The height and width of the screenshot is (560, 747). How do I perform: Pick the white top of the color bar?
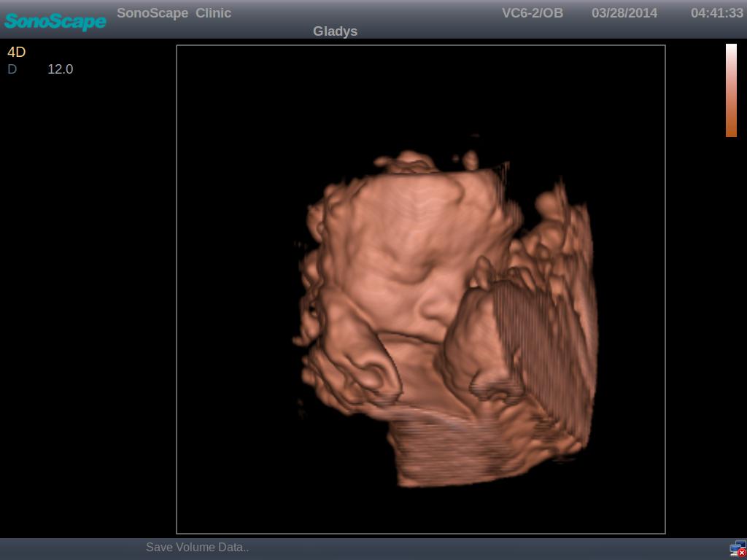[x=731, y=48]
